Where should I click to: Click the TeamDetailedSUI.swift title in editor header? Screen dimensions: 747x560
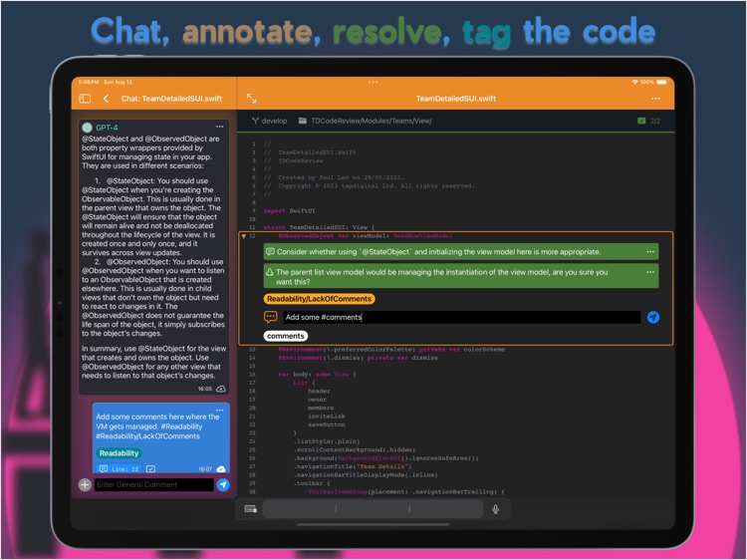[x=456, y=99]
